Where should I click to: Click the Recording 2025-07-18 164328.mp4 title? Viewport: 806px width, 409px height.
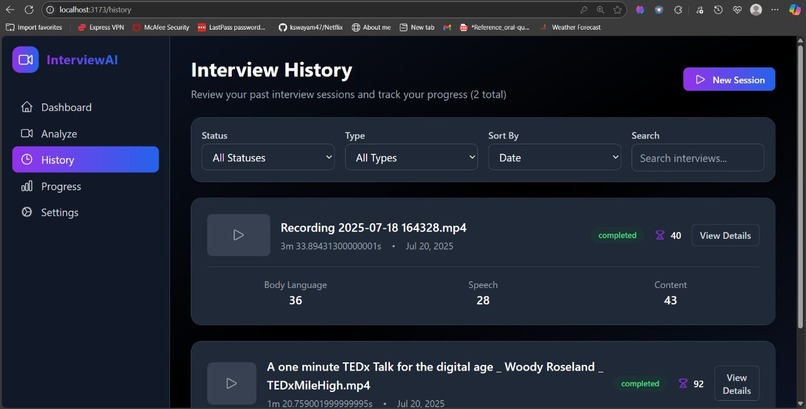tap(374, 228)
